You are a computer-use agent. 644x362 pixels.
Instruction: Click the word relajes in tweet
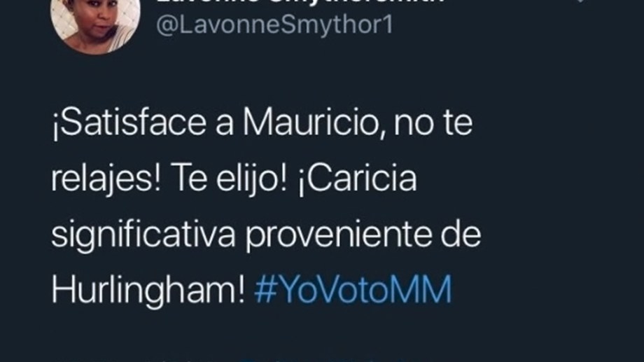[x=106, y=179]
